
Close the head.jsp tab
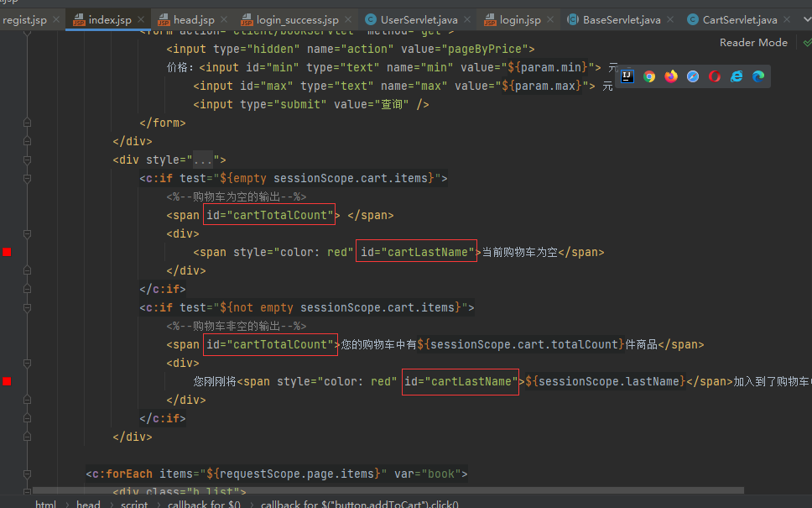224,19
